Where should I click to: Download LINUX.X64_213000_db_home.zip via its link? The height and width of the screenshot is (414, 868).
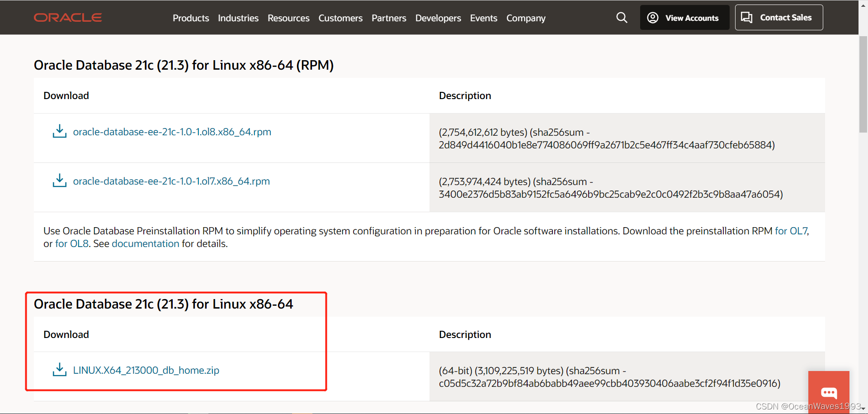(146, 370)
